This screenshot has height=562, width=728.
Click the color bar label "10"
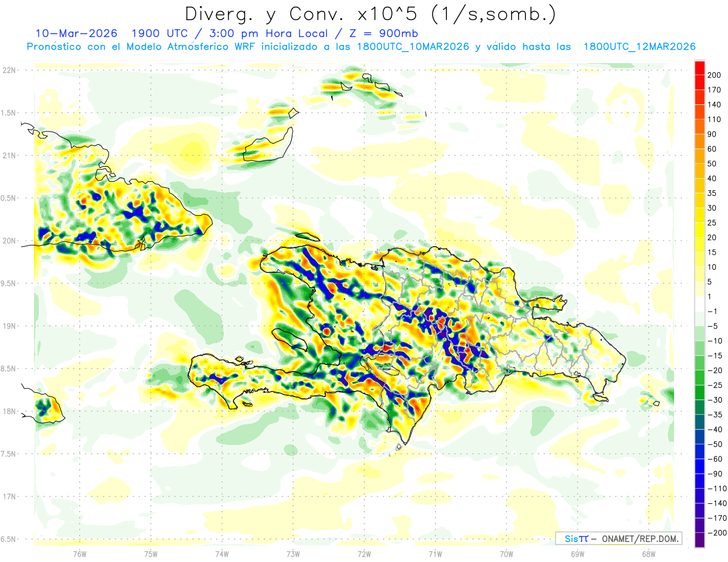713,267
